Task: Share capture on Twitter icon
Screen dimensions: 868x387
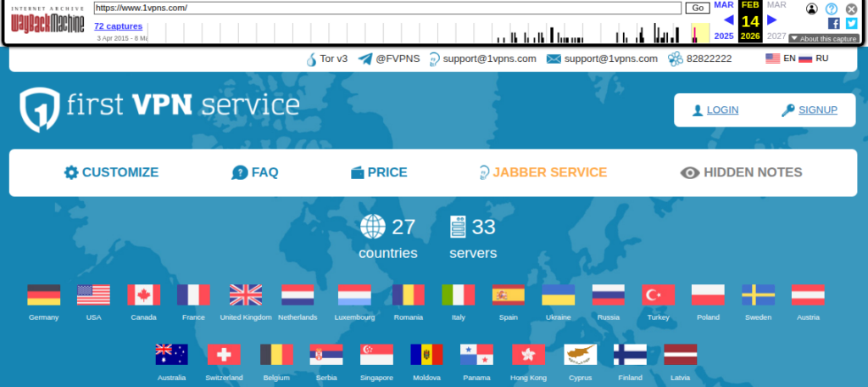Action: tap(851, 23)
